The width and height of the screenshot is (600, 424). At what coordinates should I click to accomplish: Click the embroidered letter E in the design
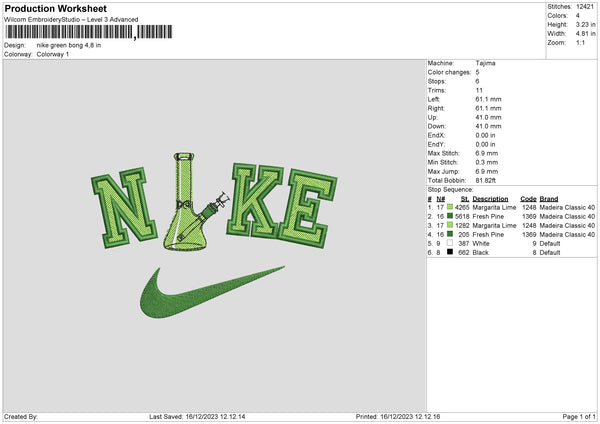coord(308,209)
